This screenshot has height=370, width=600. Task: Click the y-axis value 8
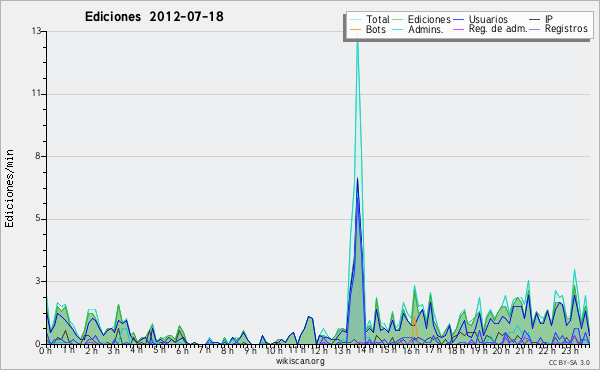(38, 156)
